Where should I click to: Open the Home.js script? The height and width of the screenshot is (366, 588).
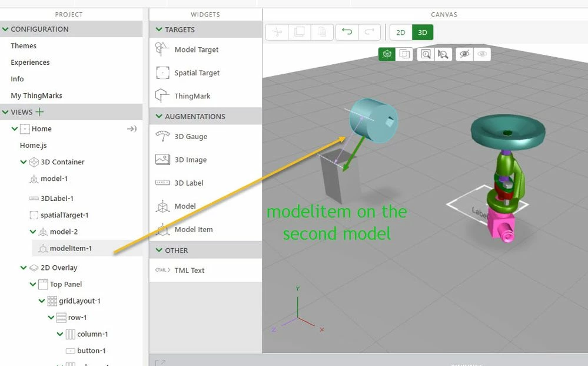[34, 145]
